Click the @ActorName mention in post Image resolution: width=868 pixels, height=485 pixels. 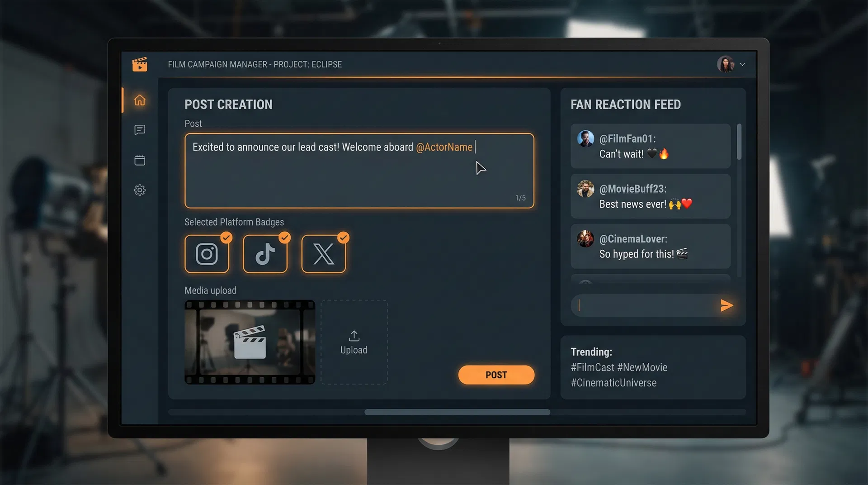(x=444, y=147)
